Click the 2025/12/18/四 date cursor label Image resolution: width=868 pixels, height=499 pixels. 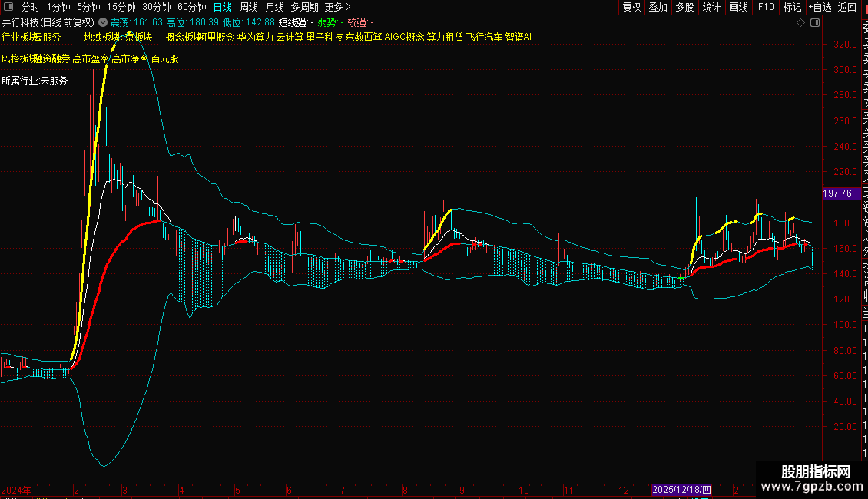pyautogui.click(x=681, y=490)
